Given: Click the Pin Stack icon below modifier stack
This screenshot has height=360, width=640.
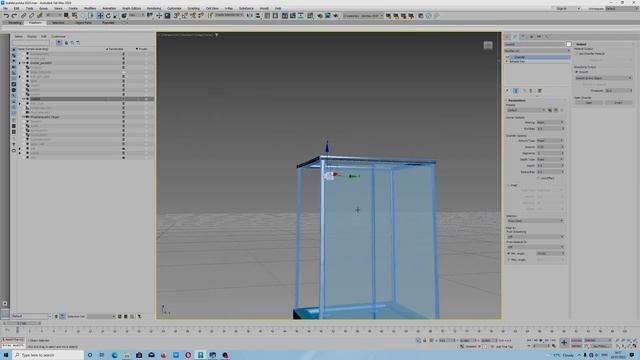Looking at the screenshot, I should point(508,91).
